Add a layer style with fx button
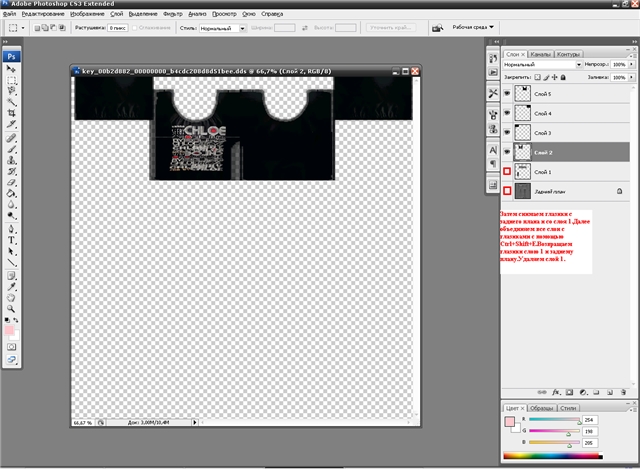Screen dimensions: 640x470 (x=556, y=392)
